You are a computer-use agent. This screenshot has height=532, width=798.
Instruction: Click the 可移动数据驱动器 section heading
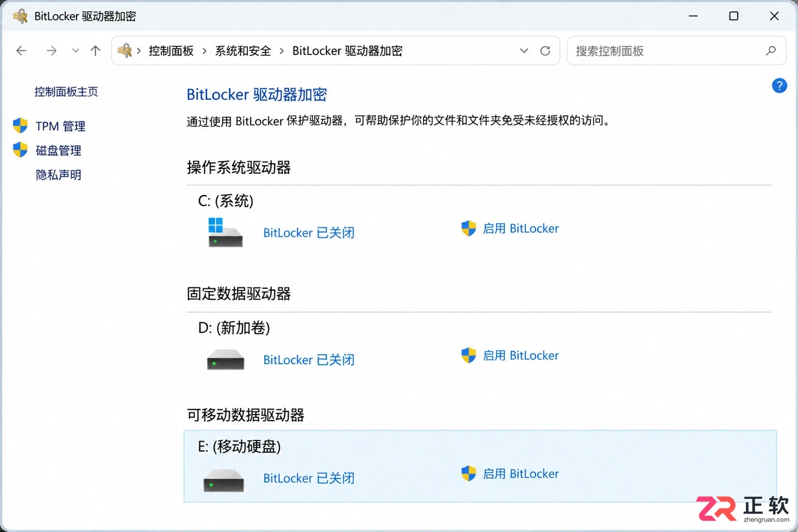pyautogui.click(x=245, y=415)
